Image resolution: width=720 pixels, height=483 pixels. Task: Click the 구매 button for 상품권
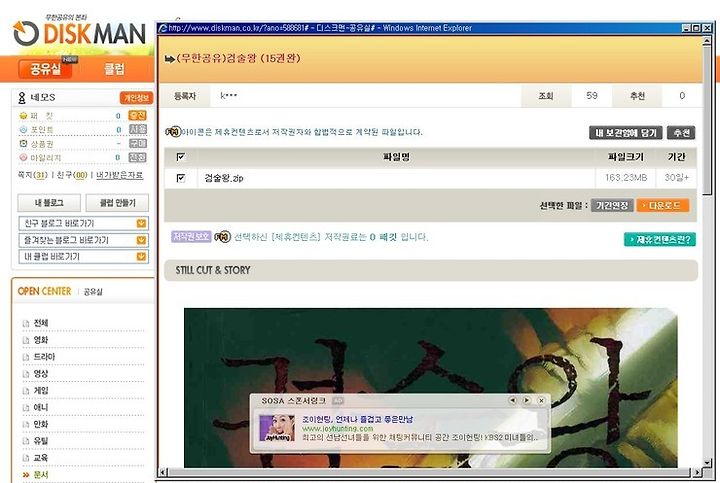click(x=137, y=143)
